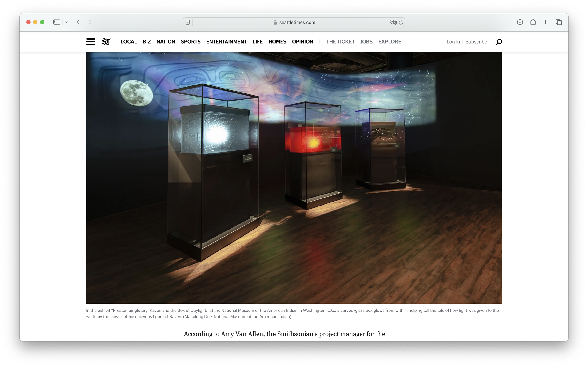Select the LOCAL news section
The width and height of the screenshot is (588, 367).
tap(128, 41)
